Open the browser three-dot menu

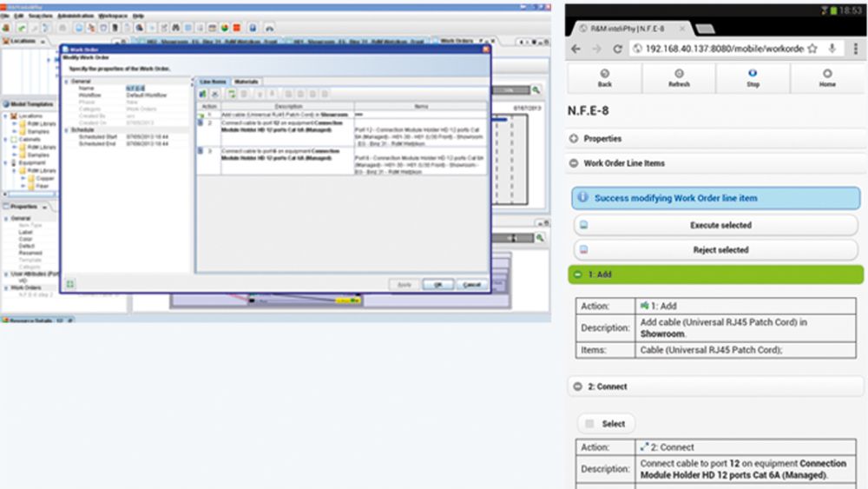pyautogui.click(x=854, y=49)
